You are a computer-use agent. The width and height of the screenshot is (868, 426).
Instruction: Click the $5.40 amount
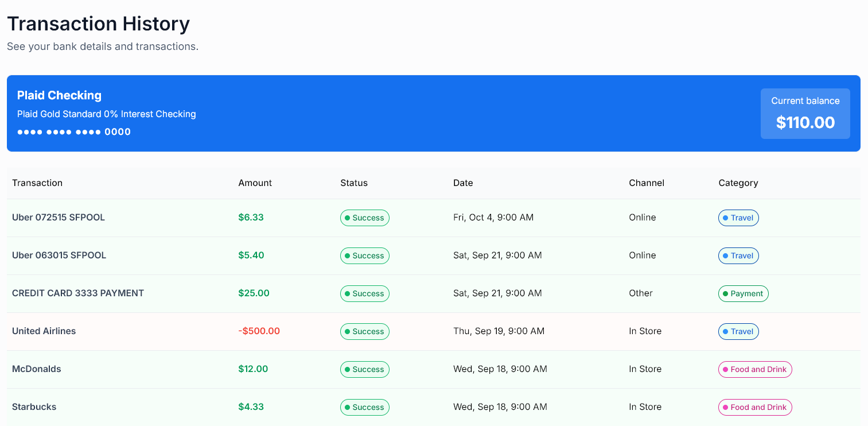tap(251, 255)
